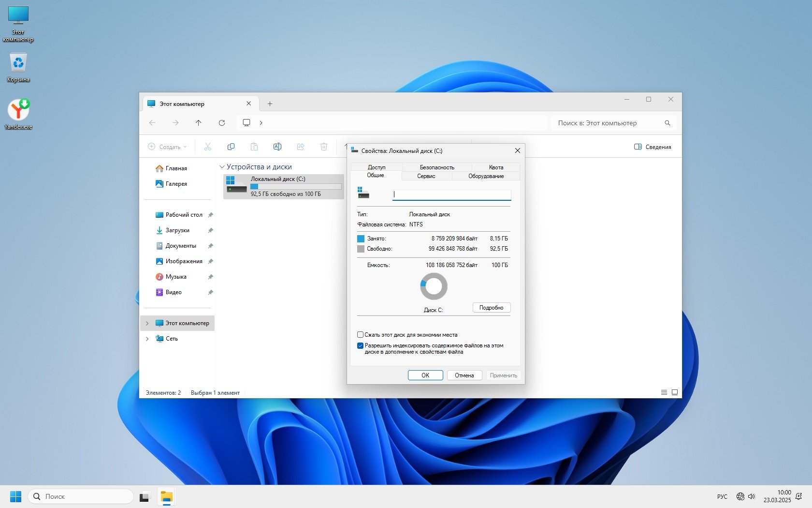Click the Отмена button in properties dialog

(464, 375)
